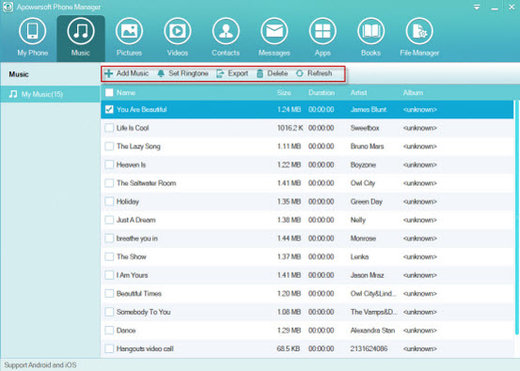520x371 pixels.
Task: Click the bell icon of Set Ringtone
Action: click(161, 73)
